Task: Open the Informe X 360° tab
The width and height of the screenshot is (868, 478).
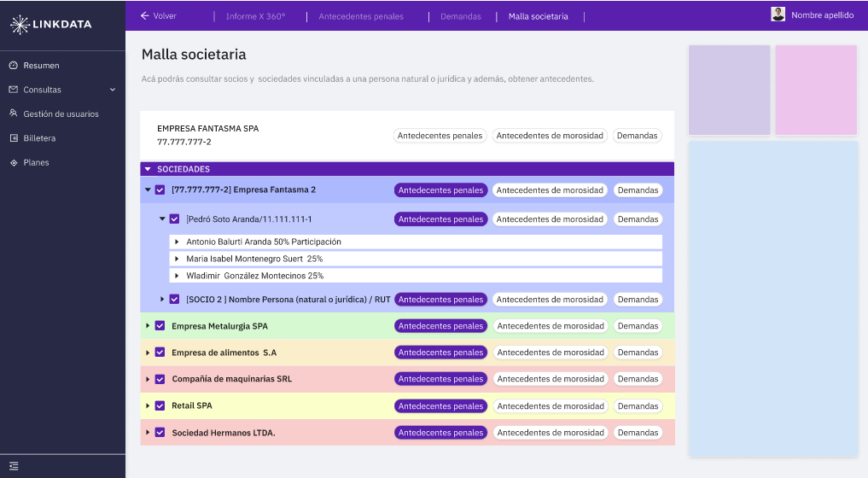Action: pyautogui.click(x=255, y=16)
